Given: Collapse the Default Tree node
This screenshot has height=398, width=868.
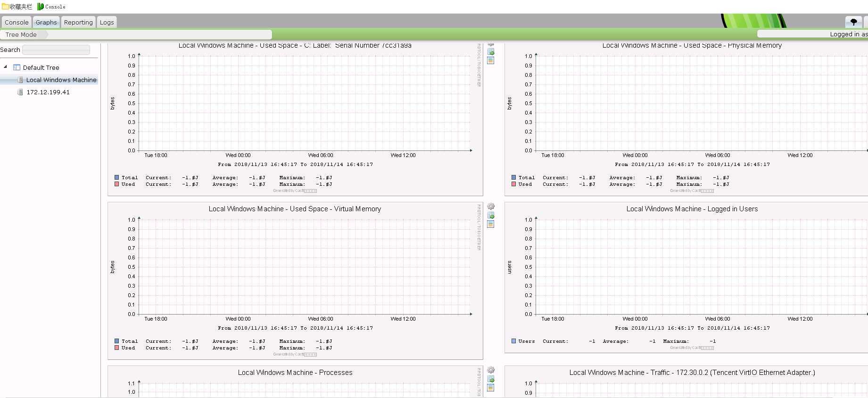Looking at the screenshot, I should point(5,67).
